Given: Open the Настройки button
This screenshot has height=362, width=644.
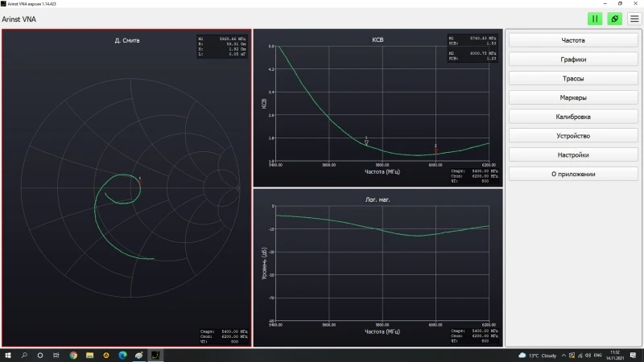Looking at the screenshot, I should pos(573,154).
